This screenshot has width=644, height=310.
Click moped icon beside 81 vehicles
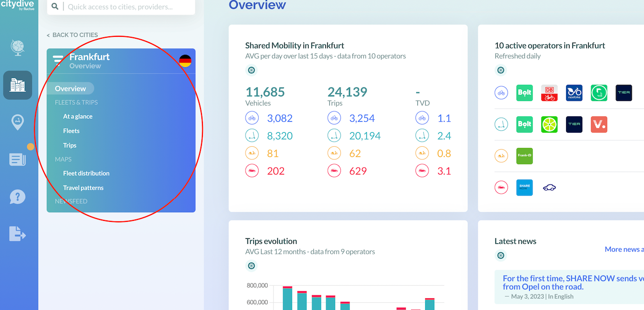click(x=252, y=154)
